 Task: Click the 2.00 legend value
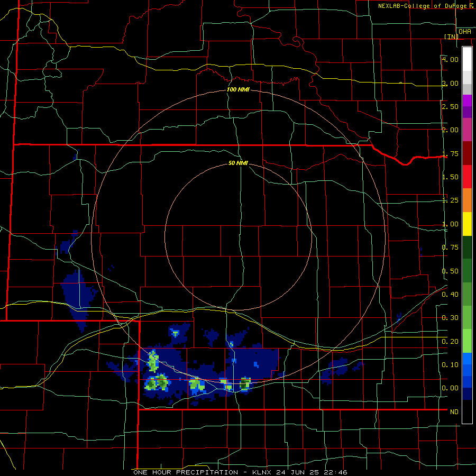450,130
